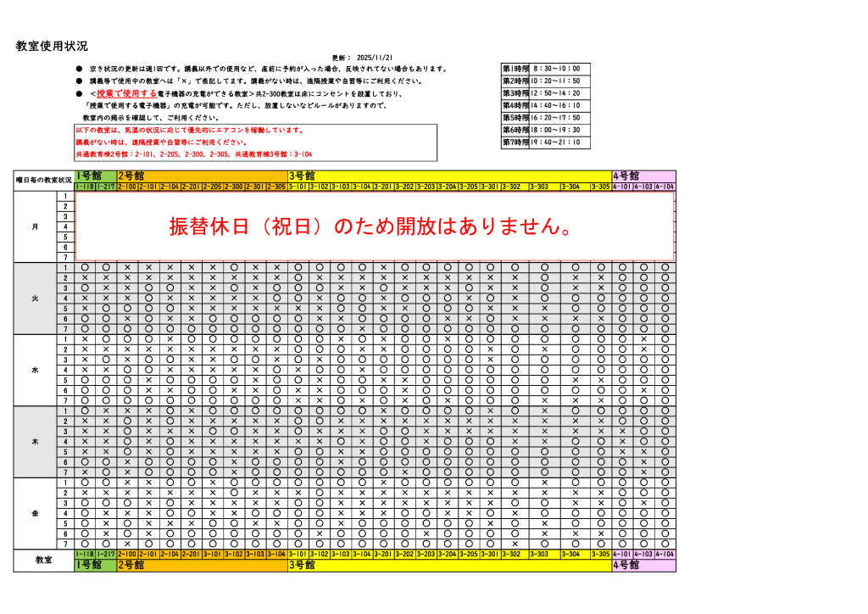Select the 火 (Tuesday) day label
The image size is (868, 614).
click(x=35, y=299)
